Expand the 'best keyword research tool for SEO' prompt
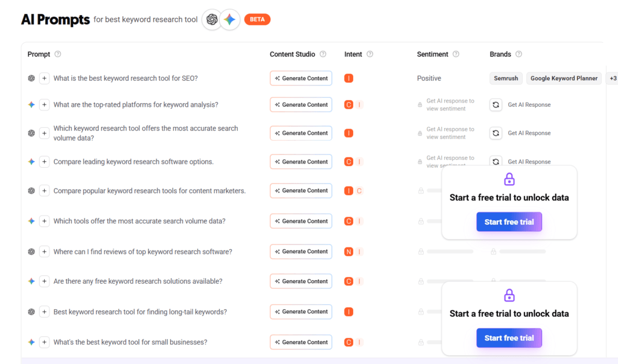 [x=44, y=78]
